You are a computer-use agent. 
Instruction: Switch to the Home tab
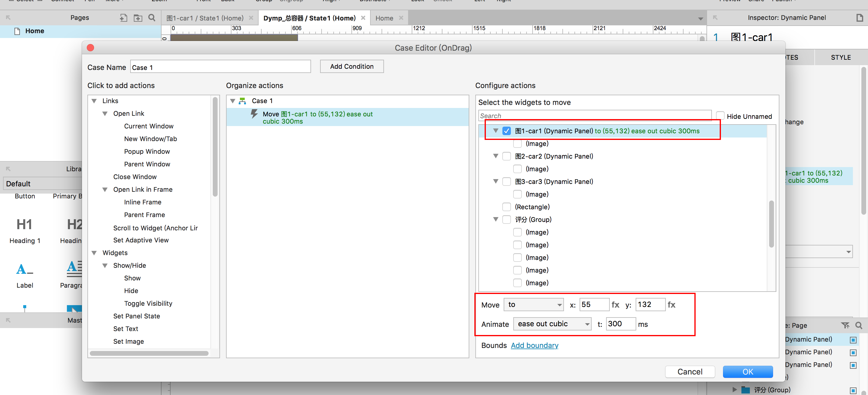pos(384,18)
